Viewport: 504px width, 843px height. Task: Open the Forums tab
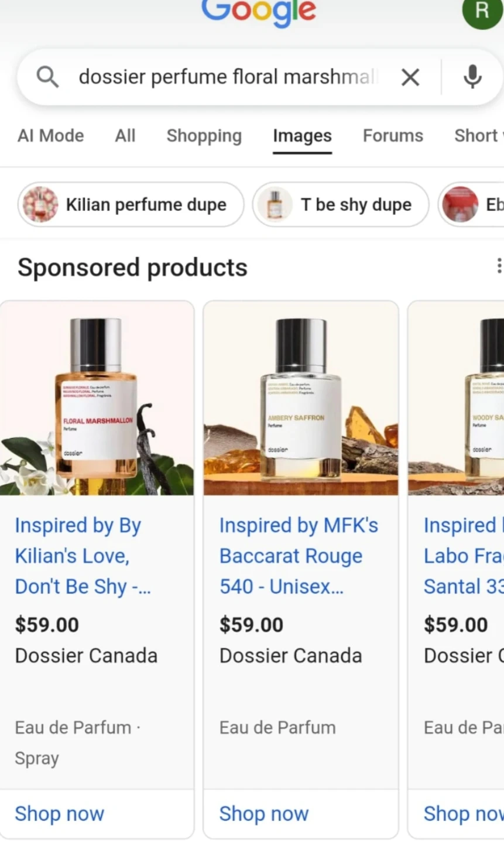click(393, 136)
